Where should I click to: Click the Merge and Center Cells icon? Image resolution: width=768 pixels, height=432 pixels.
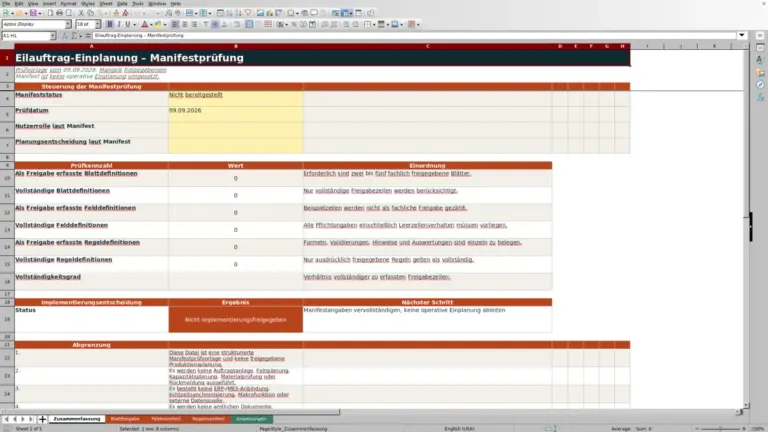[x=249, y=24]
